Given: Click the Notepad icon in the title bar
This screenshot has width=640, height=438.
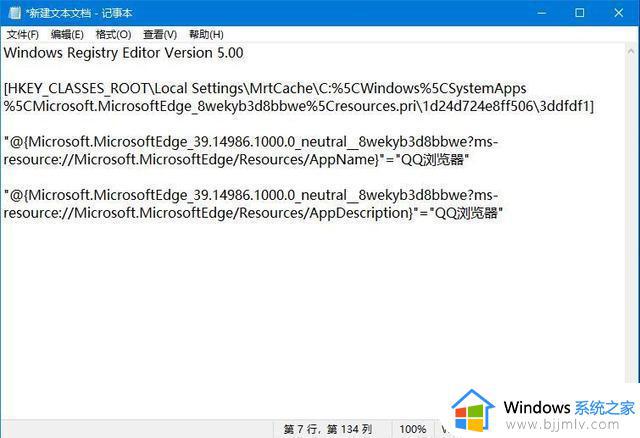Looking at the screenshot, I should click(15, 13).
